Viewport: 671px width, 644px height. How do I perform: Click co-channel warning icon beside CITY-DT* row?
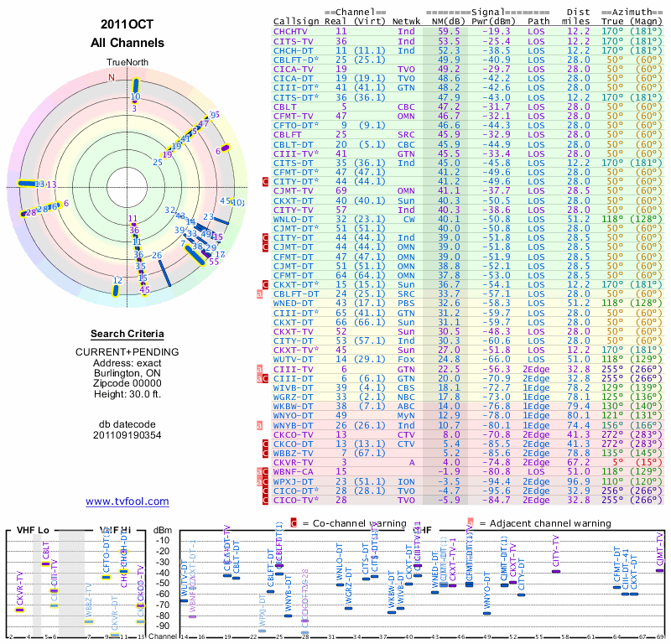tap(267, 180)
